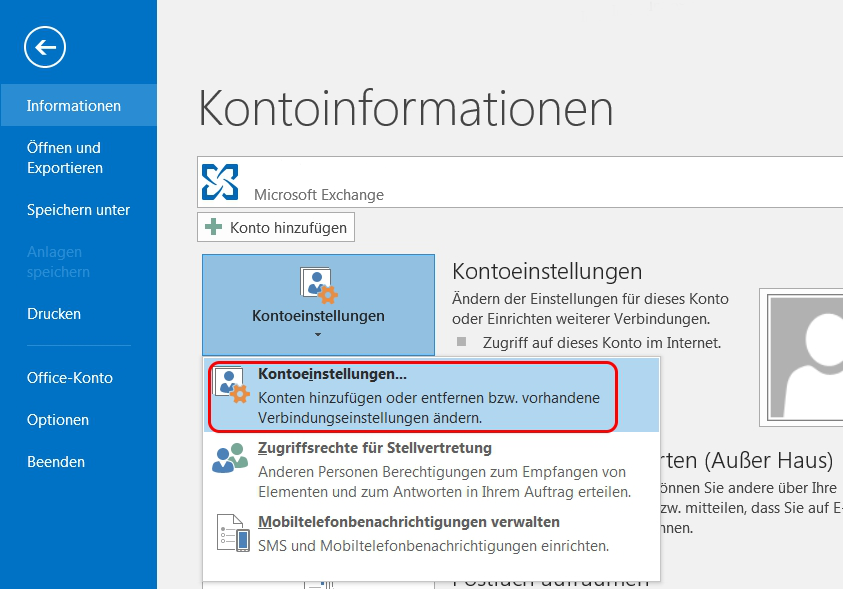The height and width of the screenshot is (589, 843).
Task: Click the profile picture placeholder
Action: [x=801, y=357]
